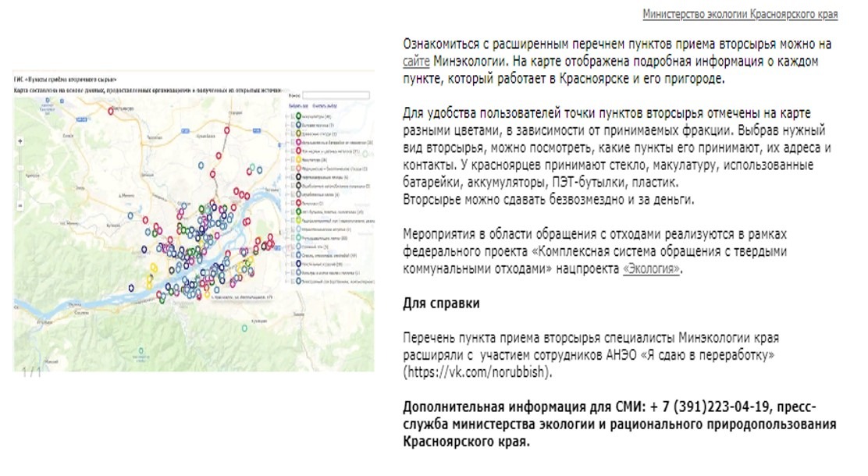Click the search field above the legend

(x=336, y=95)
